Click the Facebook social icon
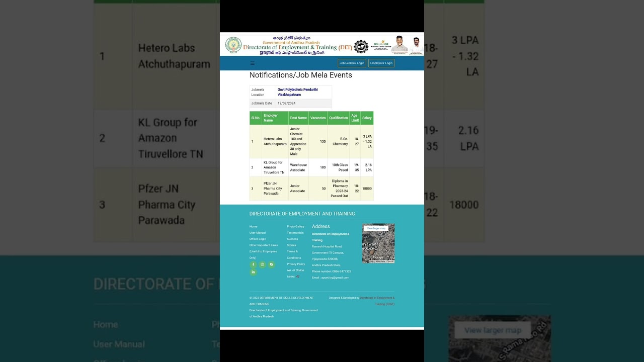The height and width of the screenshot is (362, 644). [253, 264]
